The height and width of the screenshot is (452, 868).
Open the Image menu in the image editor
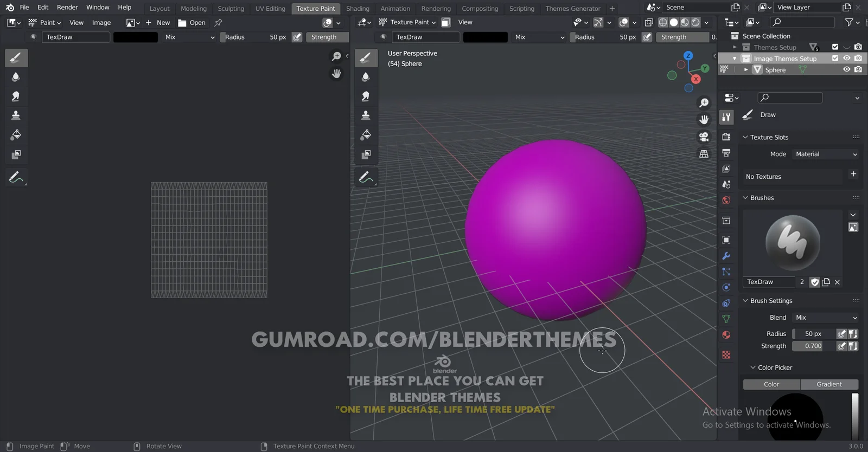click(101, 23)
